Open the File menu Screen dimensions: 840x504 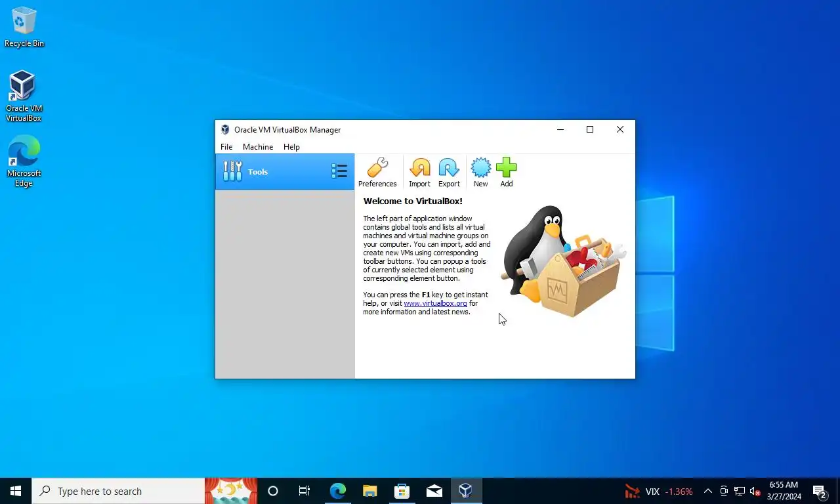[226, 147]
